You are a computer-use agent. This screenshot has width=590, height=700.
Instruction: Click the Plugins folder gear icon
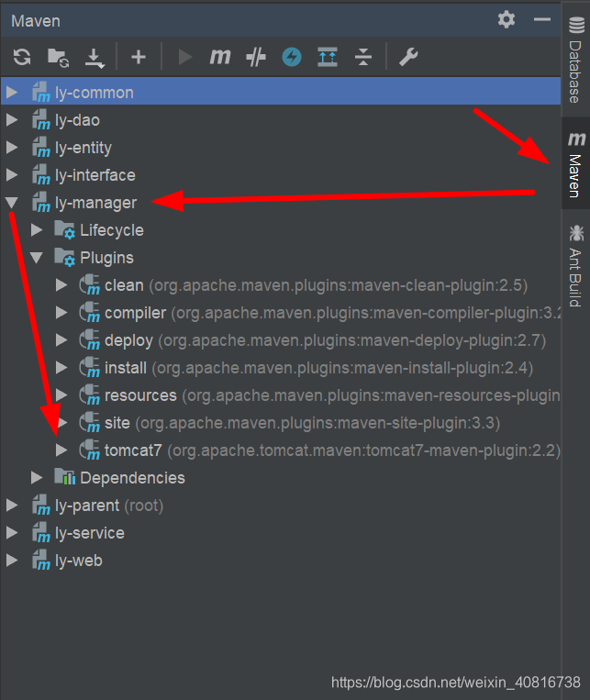click(x=65, y=258)
